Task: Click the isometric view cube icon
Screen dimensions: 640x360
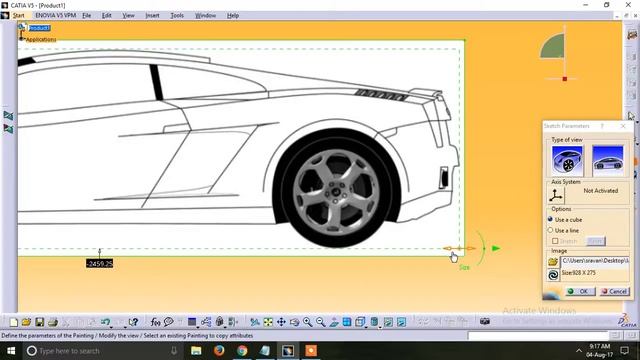Action: coord(360,322)
